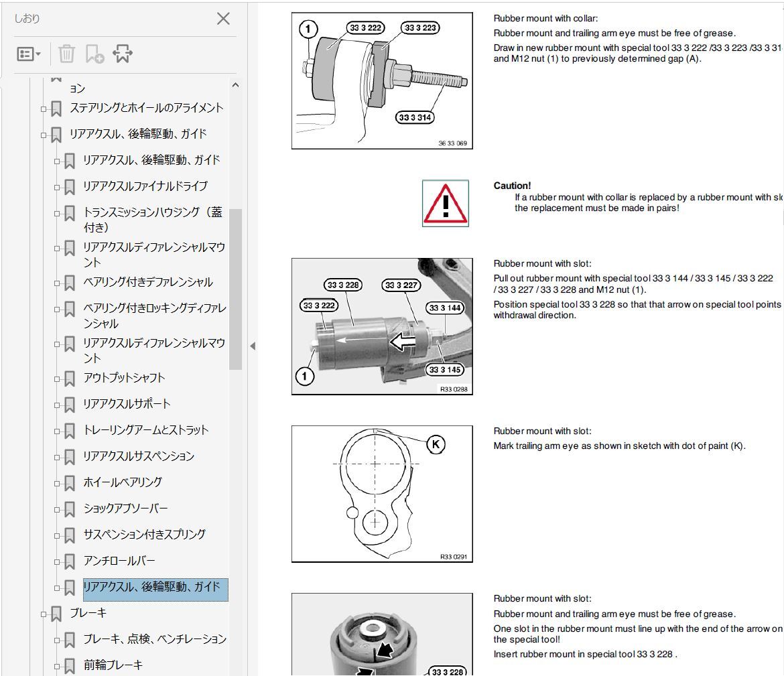Click the R33 0288 special tool photo
784x676 pixels.
click(382, 326)
